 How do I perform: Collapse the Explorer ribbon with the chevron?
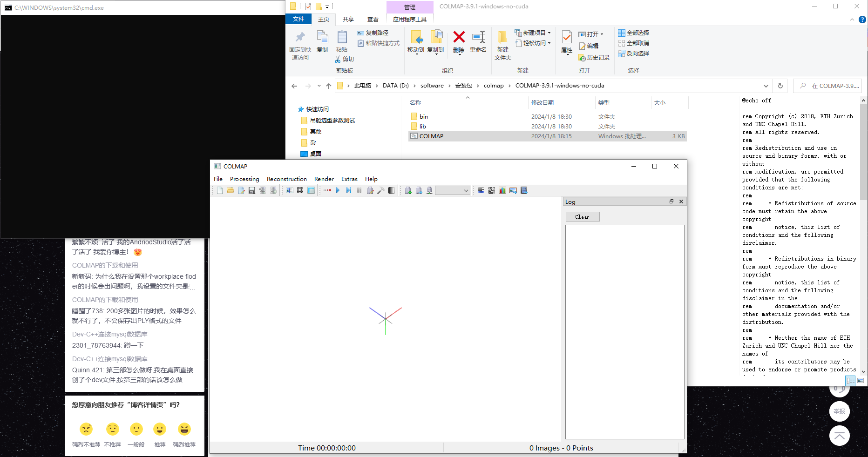click(852, 20)
